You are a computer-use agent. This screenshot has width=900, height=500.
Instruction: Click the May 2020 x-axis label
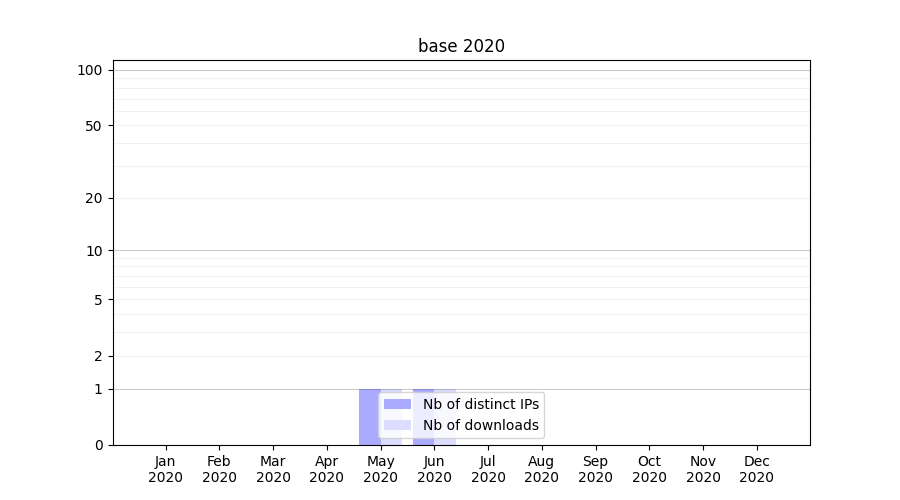pos(380,469)
